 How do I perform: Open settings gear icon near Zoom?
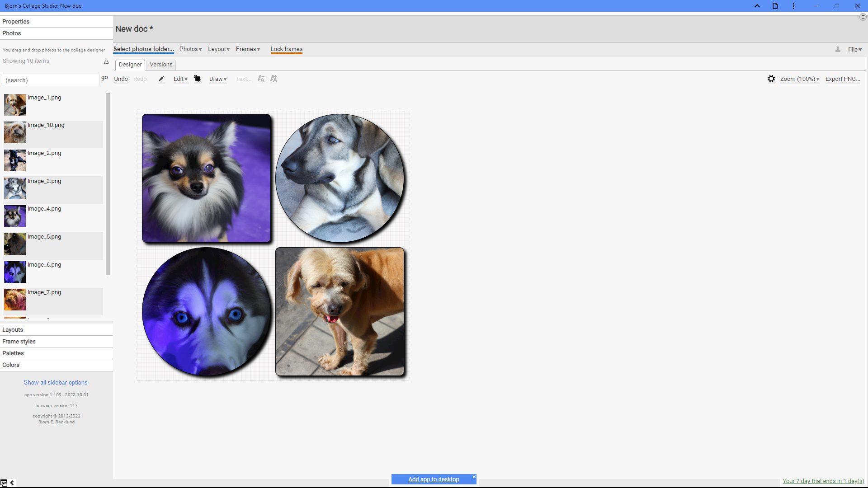click(771, 79)
